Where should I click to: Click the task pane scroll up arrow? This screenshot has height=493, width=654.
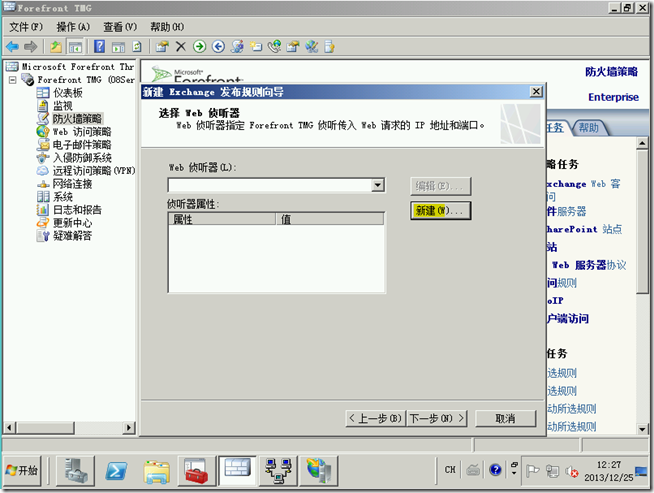pyautogui.click(x=642, y=143)
